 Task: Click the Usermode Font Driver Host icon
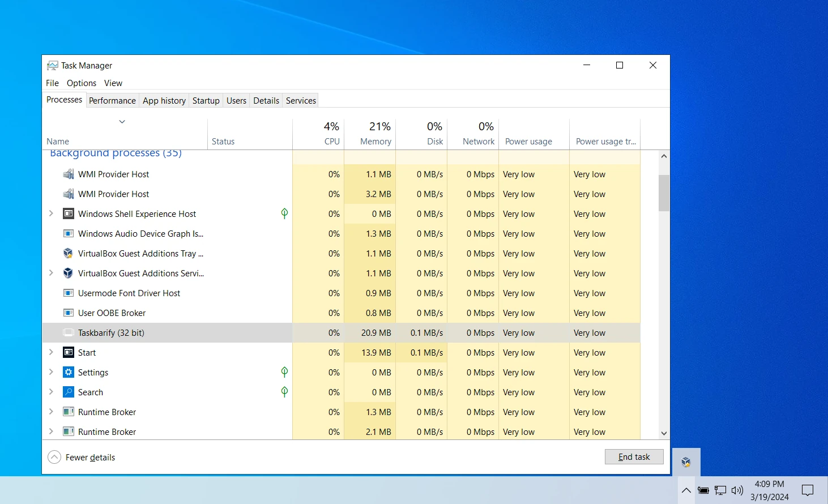click(68, 293)
